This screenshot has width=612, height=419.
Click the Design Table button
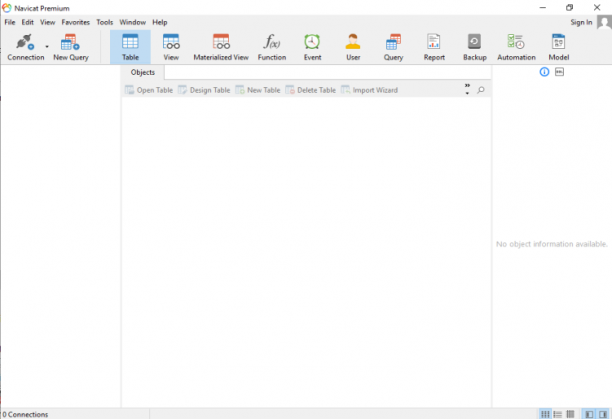coord(204,90)
